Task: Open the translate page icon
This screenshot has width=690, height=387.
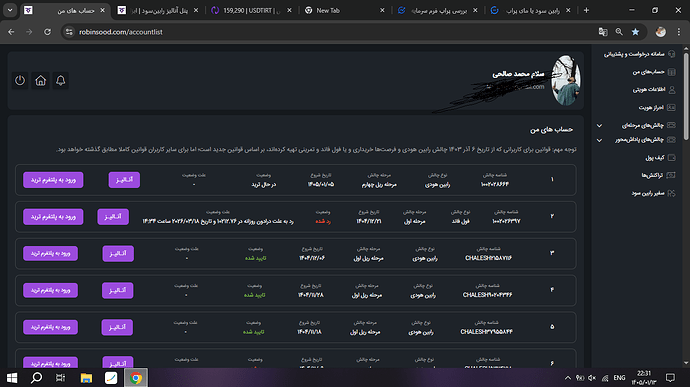Action: [603, 32]
